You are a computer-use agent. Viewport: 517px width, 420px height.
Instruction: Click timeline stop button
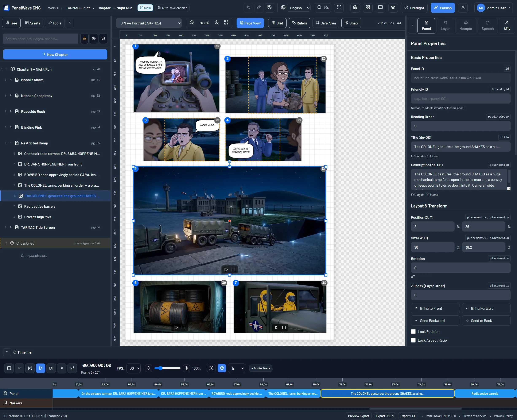9,368
